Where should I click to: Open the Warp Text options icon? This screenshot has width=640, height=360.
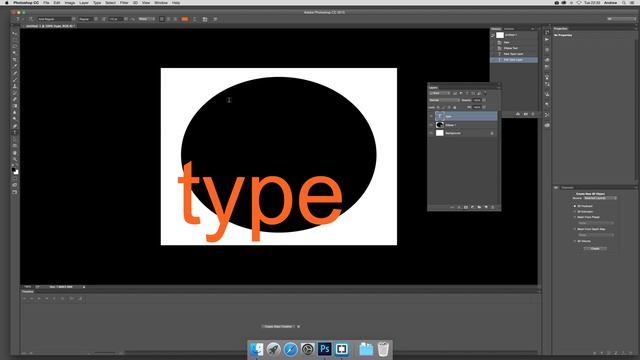[195, 19]
